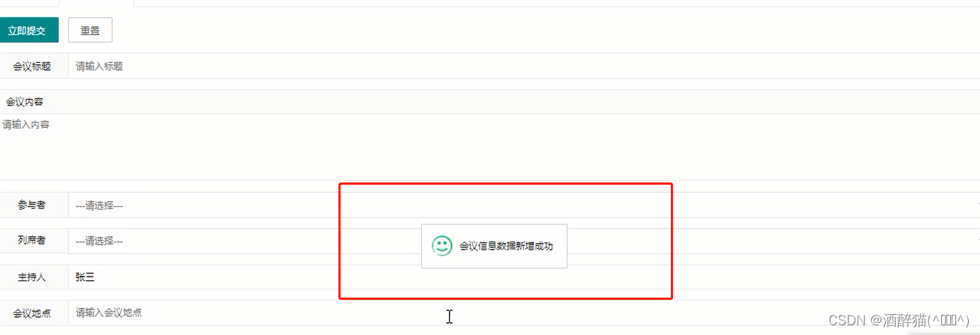Open the 参与者 participant select dropdown
This screenshot has width=980, height=335.
tap(524, 205)
